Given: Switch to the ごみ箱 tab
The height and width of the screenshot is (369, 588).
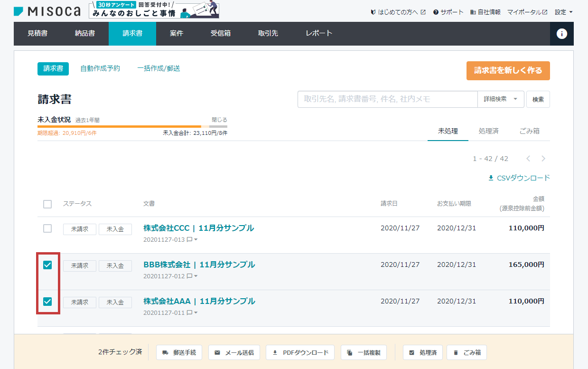Looking at the screenshot, I should (x=530, y=132).
